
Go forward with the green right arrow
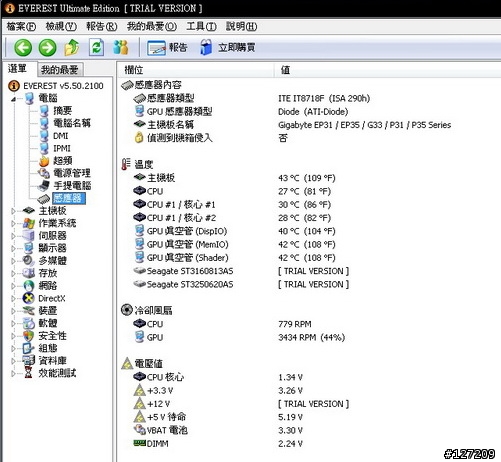coord(47,48)
